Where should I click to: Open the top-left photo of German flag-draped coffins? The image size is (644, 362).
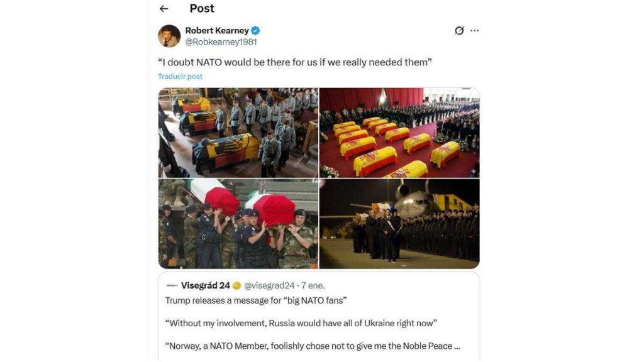(238, 133)
